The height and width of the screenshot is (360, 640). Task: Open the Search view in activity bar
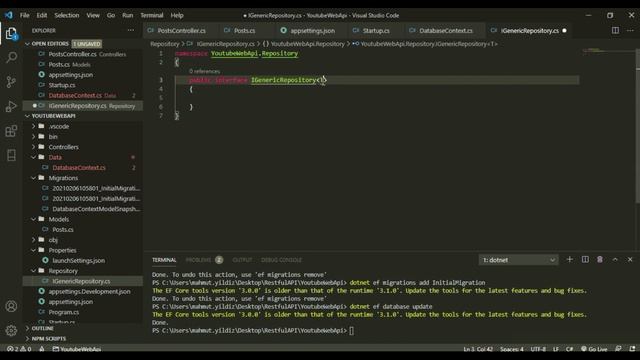pyautogui.click(x=11, y=57)
